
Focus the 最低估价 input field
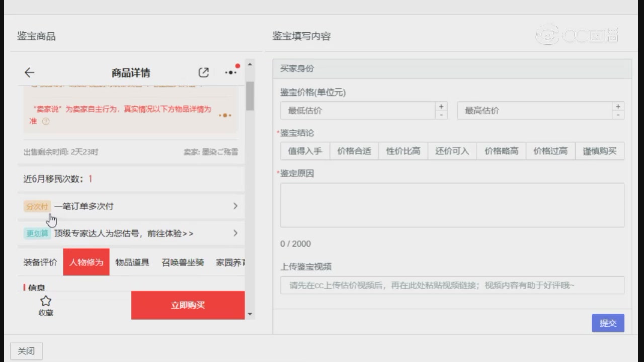[x=358, y=111]
